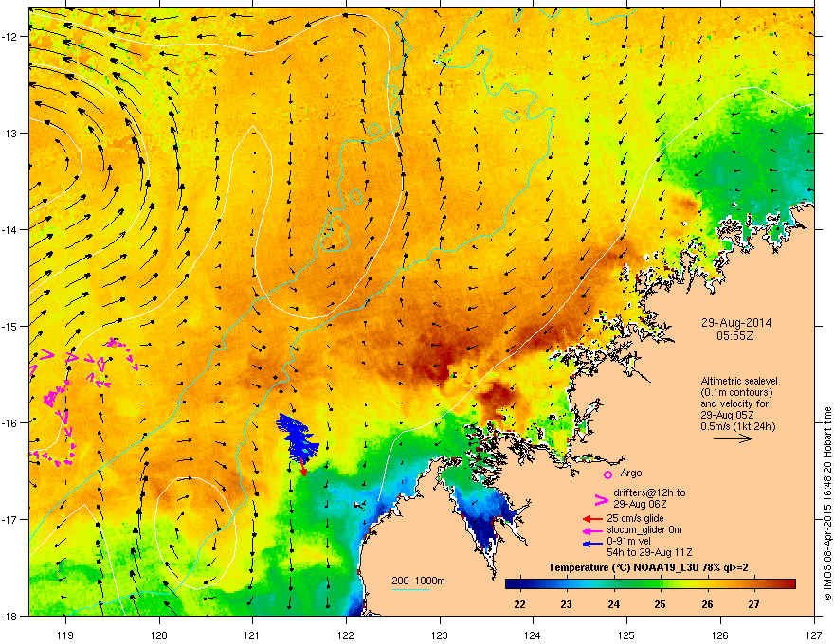834x644 pixels.
Task: Click the longitude axis label 123
Action: point(440,635)
